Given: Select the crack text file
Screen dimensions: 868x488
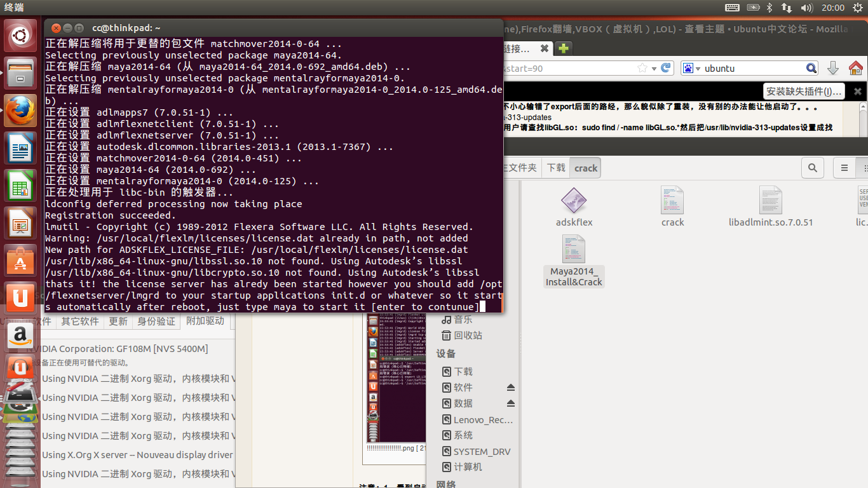Looking at the screenshot, I should click(x=672, y=207).
